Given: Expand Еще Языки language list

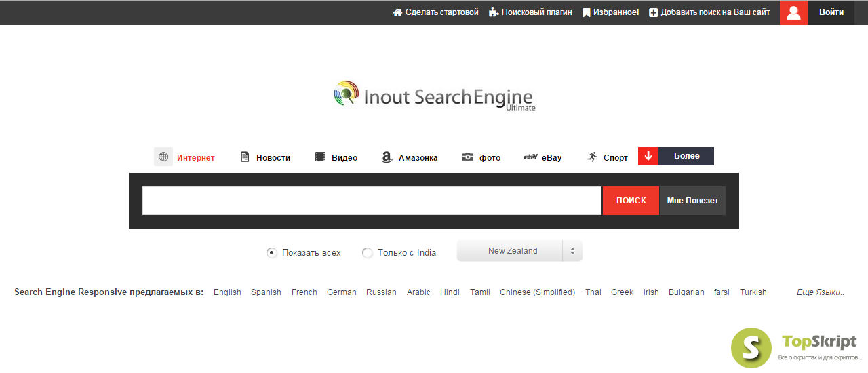Looking at the screenshot, I should coord(821,292).
